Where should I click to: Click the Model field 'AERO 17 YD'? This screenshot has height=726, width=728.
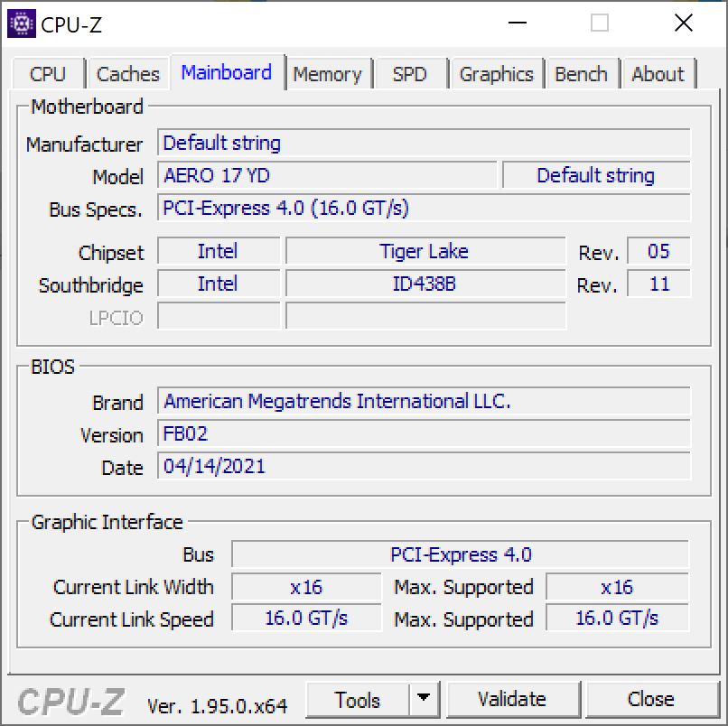click(327, 175)
